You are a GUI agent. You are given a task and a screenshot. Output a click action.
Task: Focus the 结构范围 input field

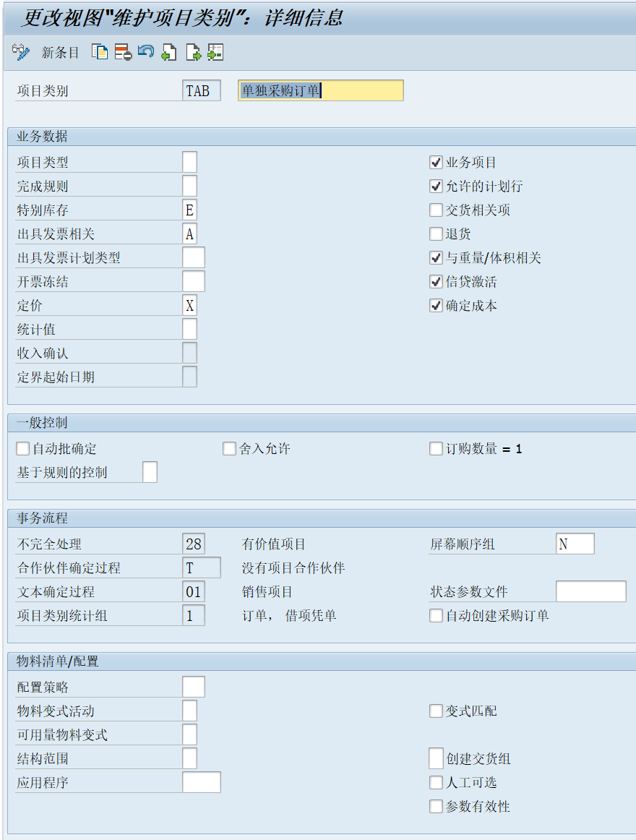pos(189,758)
